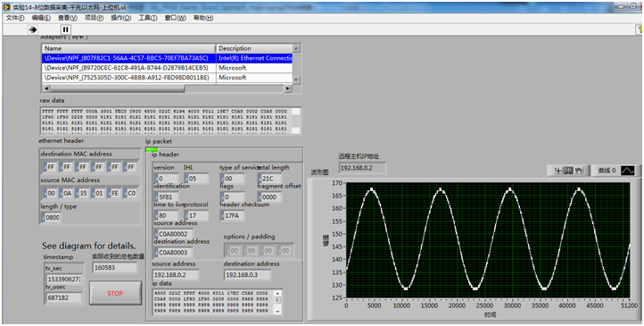This screenshot has height=326, width=644.
Task: Click first destination MAC FF byte field
Action: pos(49,167)
